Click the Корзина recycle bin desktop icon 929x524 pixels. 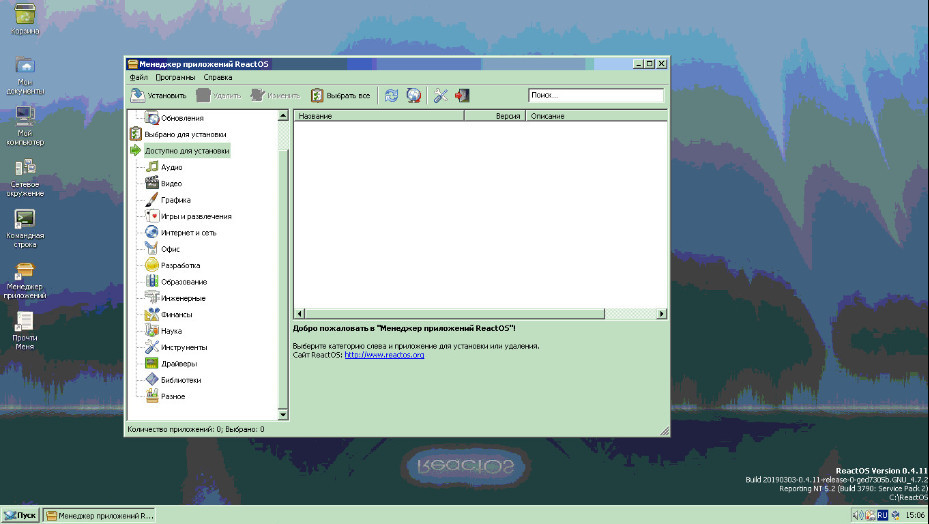(x=25, y=20)
